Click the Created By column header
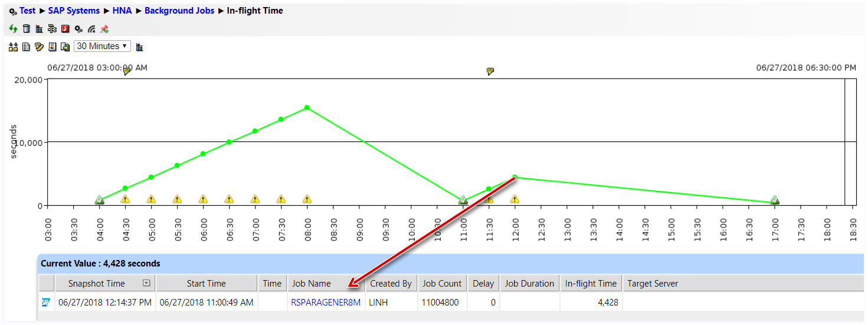Viewport: 868px width, 325px height. click(391, 284)
